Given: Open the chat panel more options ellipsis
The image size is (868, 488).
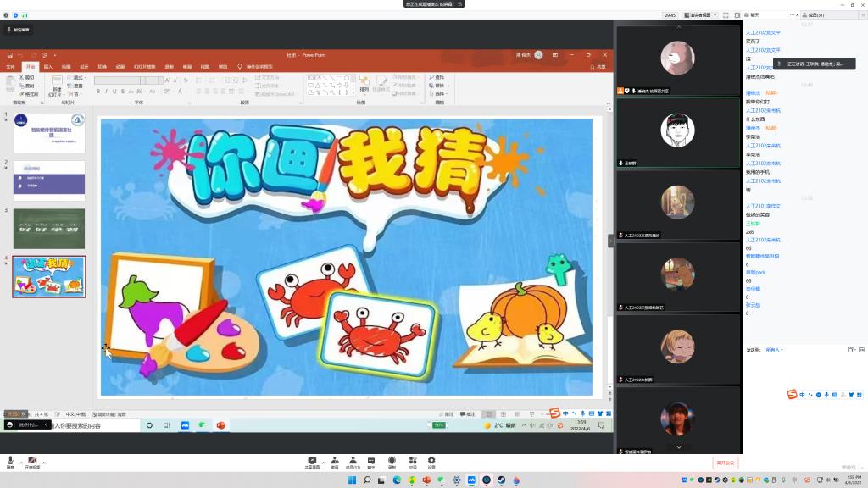Looking at the screenshot, I should click(x=792, y=15).
